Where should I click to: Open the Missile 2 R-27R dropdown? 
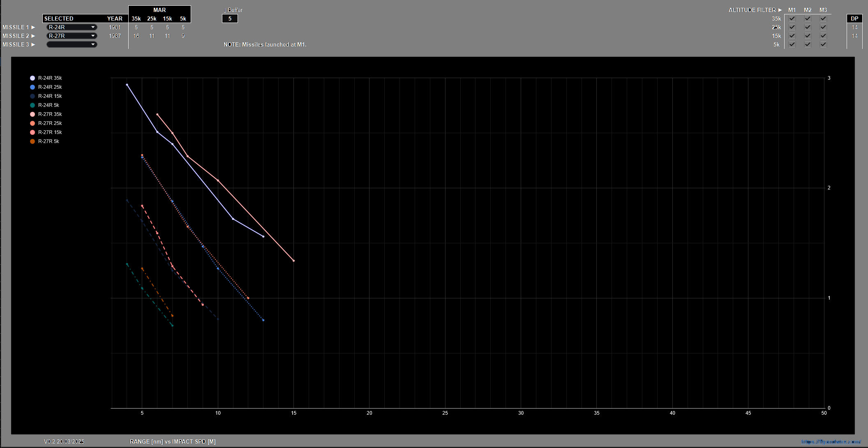[x=72, y=36]
